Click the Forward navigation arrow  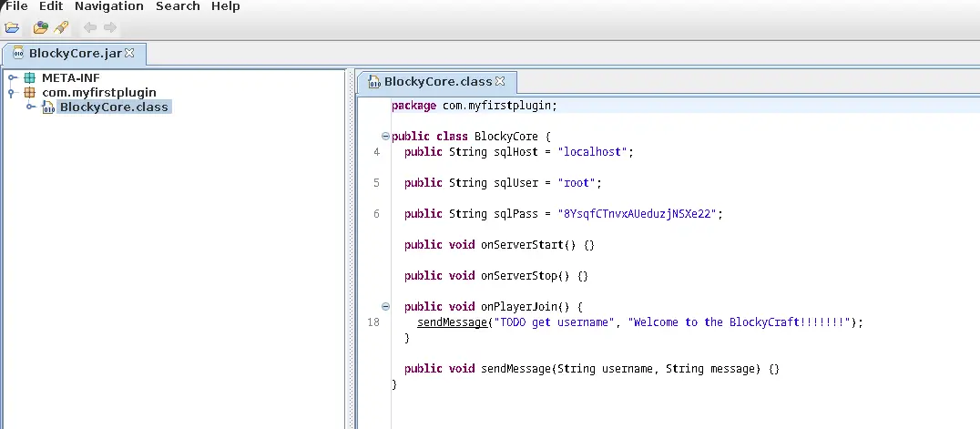tap(110, 27)
